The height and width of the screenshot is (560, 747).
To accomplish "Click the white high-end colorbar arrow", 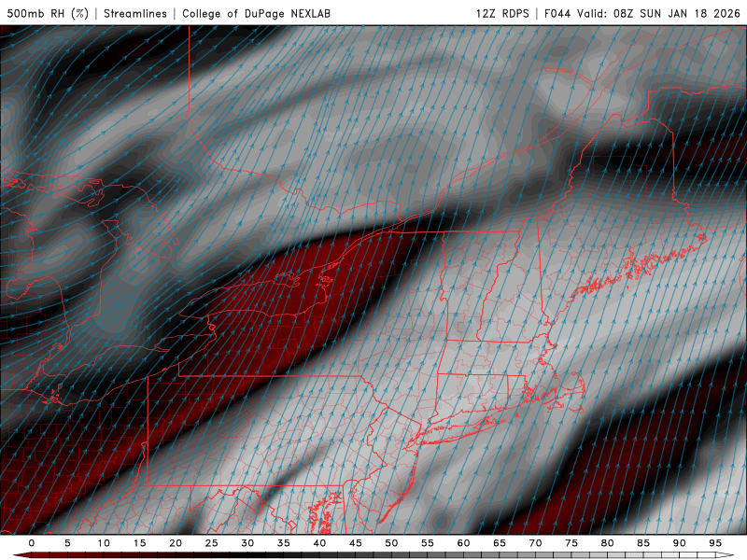I will 725,555.
